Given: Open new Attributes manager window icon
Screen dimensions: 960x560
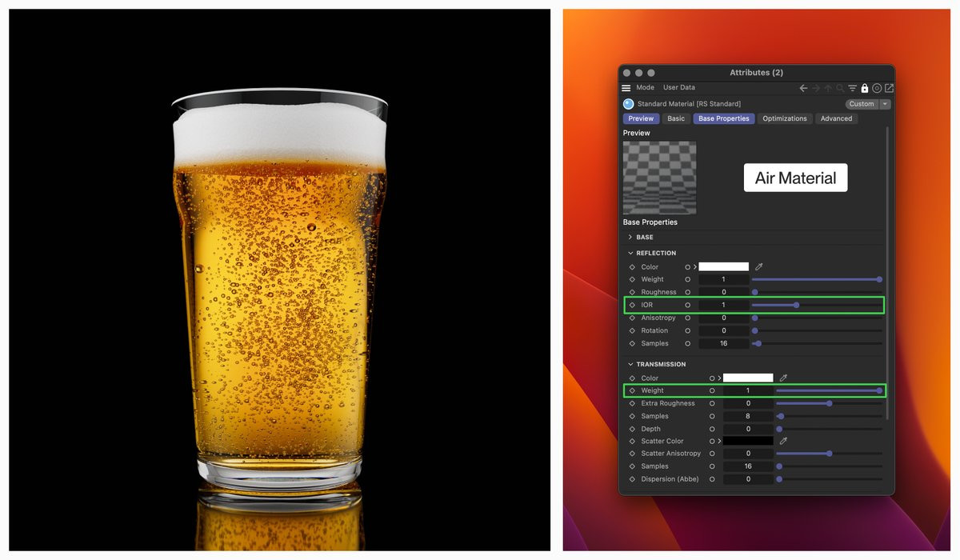Looking at the screenshot, I should (889, 88).
